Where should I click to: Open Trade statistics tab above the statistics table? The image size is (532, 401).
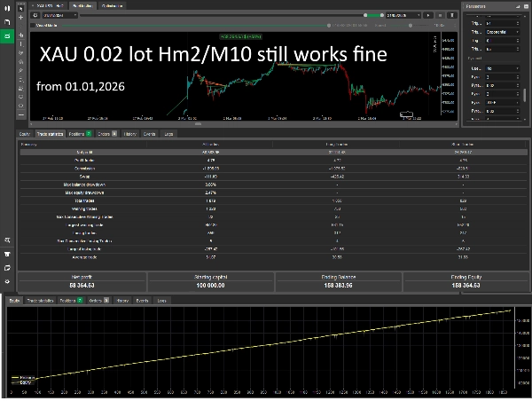click(50, 134)
